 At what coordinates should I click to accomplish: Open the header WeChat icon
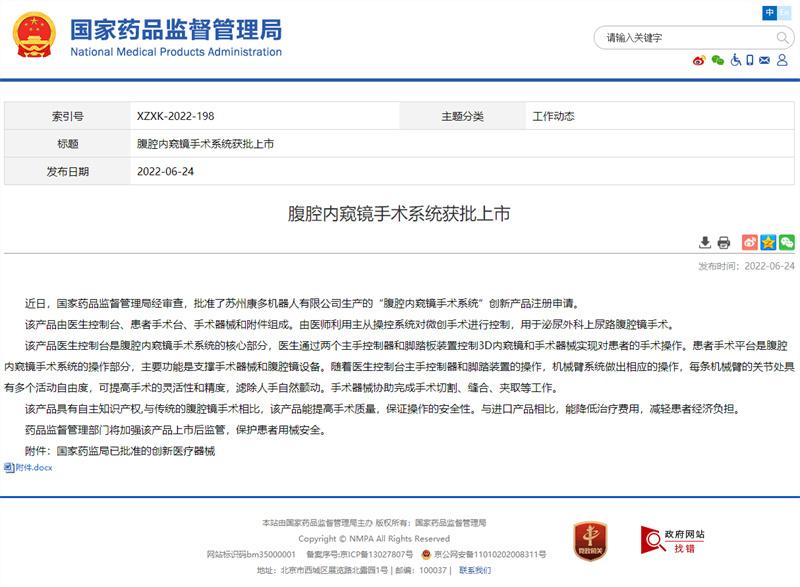[x=717, y=60]
